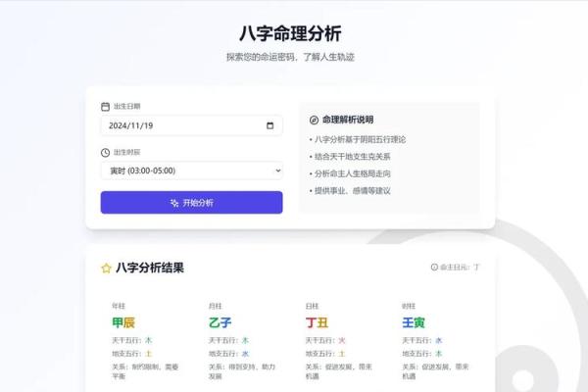
Task: Click the 八字命理分析 page title
Action: (291, 33)
